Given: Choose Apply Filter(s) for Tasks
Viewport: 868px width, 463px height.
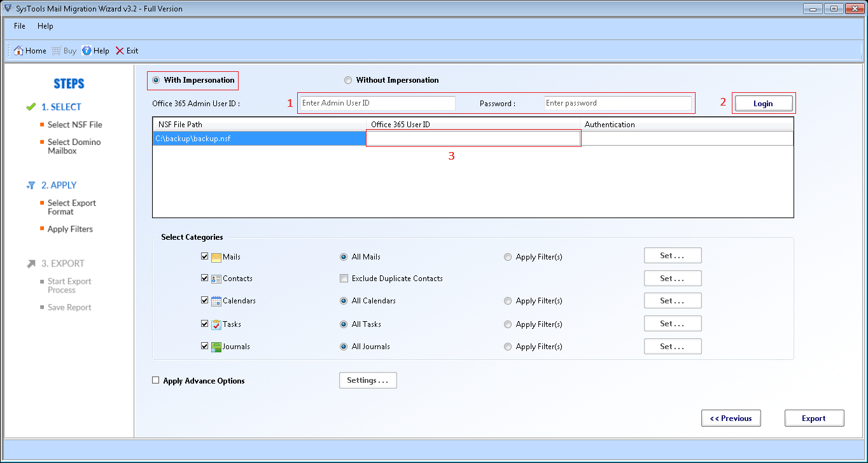Looking at the screenshot, I should pos(508,324).
